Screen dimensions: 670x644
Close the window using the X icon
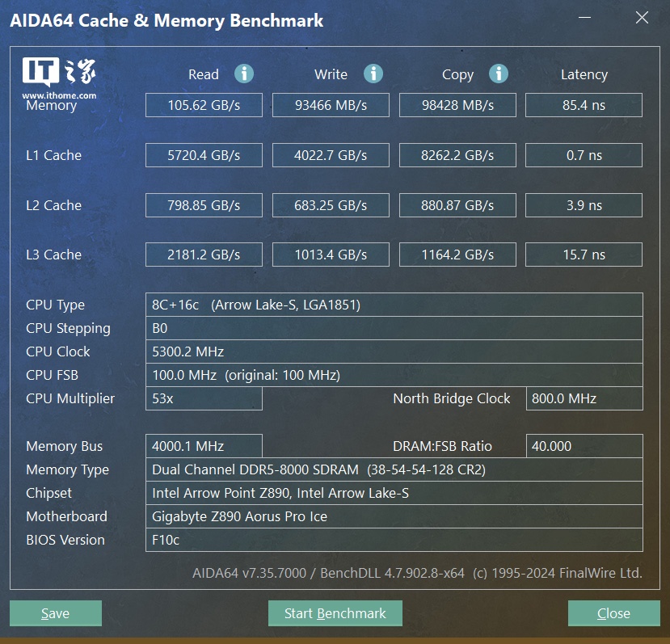(642, 18)
